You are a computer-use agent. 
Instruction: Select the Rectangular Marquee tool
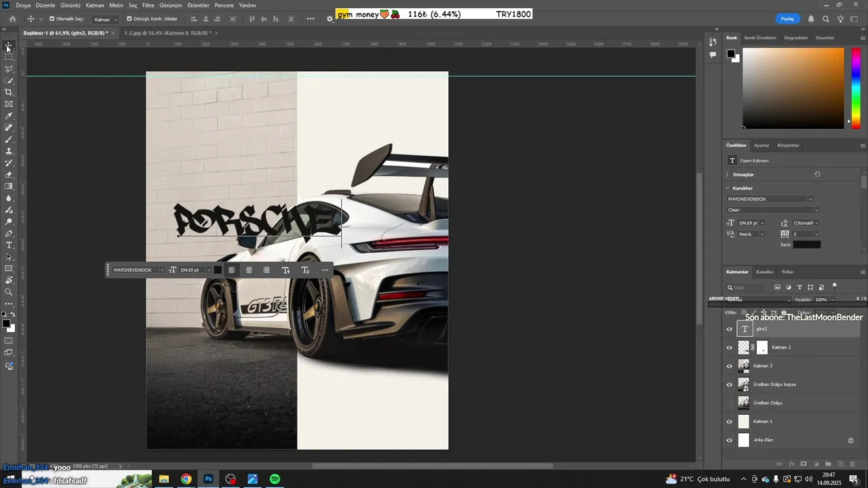tap(9, 57)
